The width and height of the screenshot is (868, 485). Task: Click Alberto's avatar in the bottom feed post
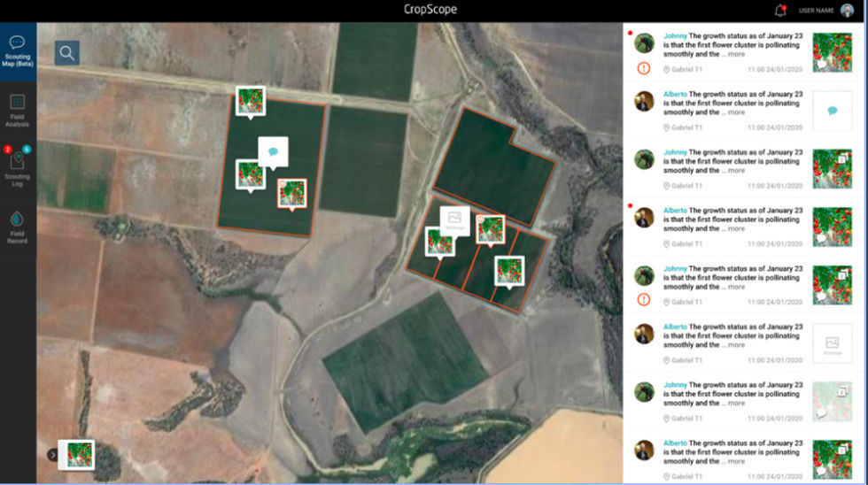pos(644,450)
